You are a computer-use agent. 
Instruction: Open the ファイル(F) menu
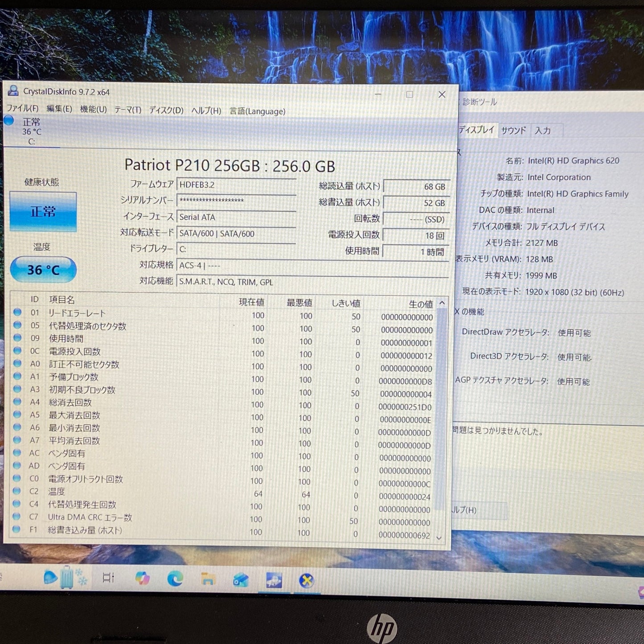point(22,108)
